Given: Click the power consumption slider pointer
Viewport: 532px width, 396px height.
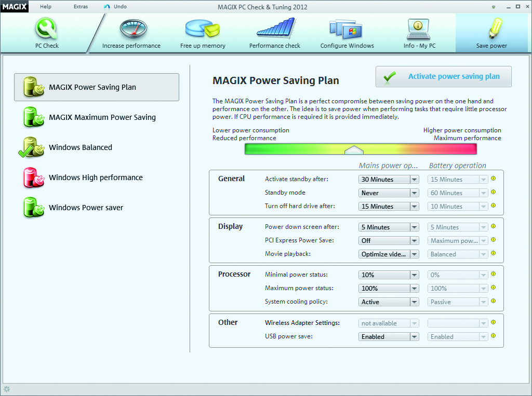Looking at the screenshot, I should pos(354,150).
